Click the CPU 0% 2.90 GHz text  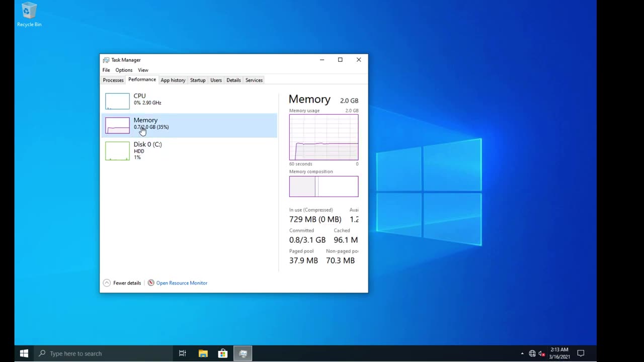pyautogui.click(x=147, y=103)
